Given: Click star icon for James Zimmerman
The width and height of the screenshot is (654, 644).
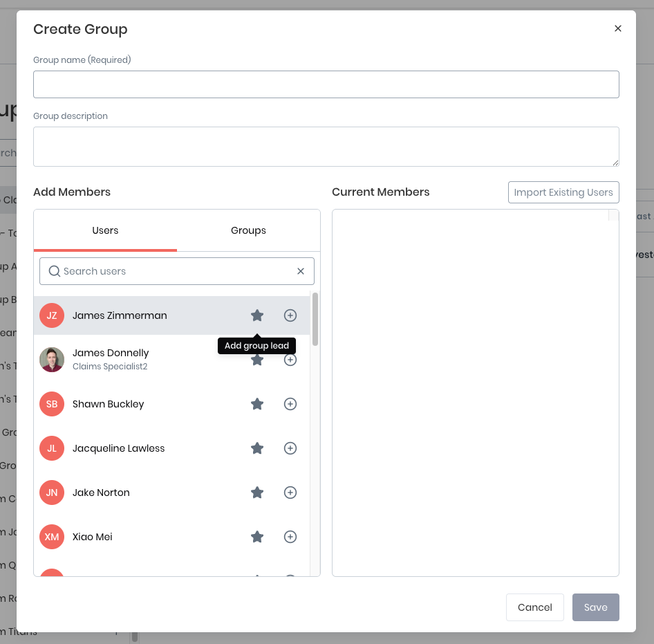Looking at the screenshot, I should [257, 315].
